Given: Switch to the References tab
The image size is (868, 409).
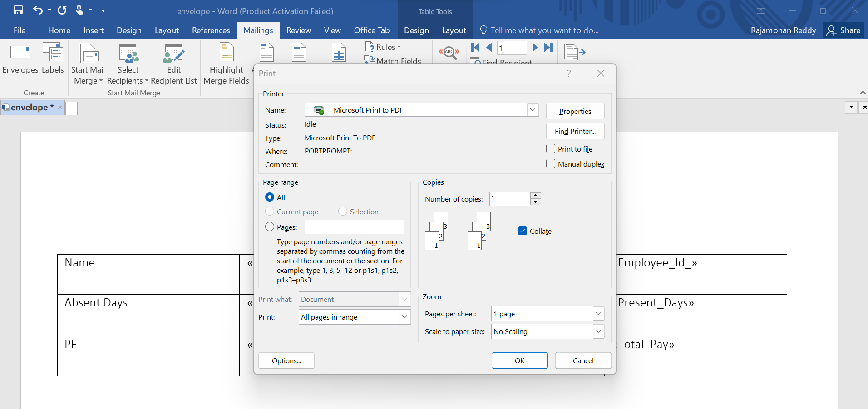Looking at the screenshot, I should click(211, 30).
